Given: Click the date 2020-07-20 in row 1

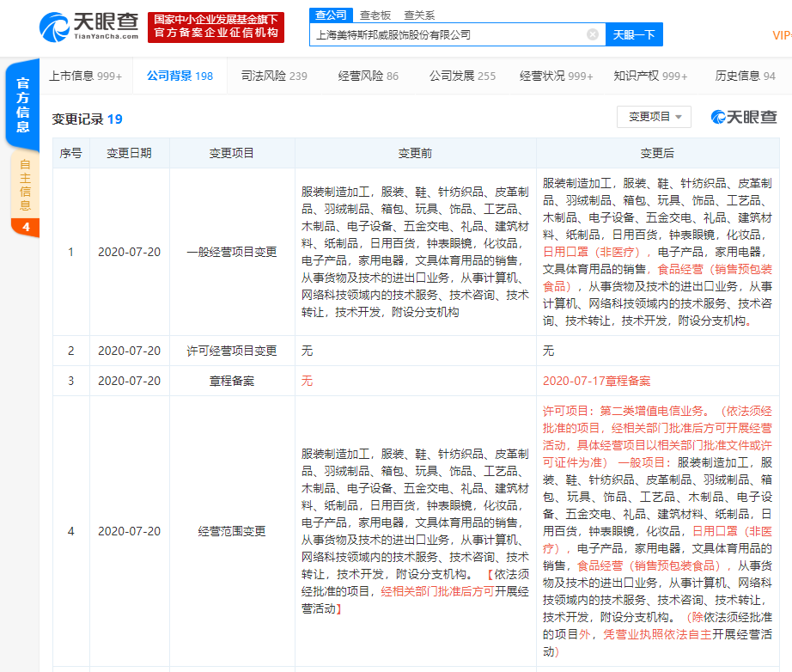Looking at the screenshot, I should point(130,252).
